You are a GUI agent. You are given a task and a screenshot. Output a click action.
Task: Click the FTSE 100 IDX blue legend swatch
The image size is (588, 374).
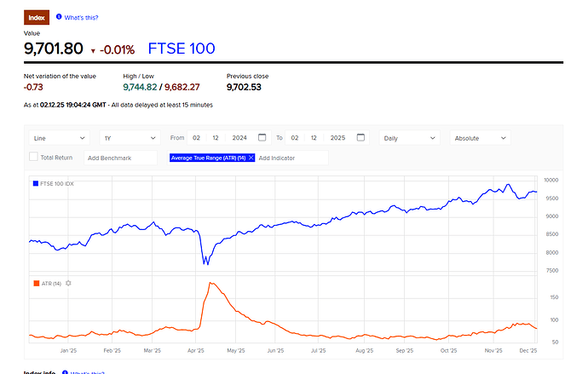click(36, 184)
